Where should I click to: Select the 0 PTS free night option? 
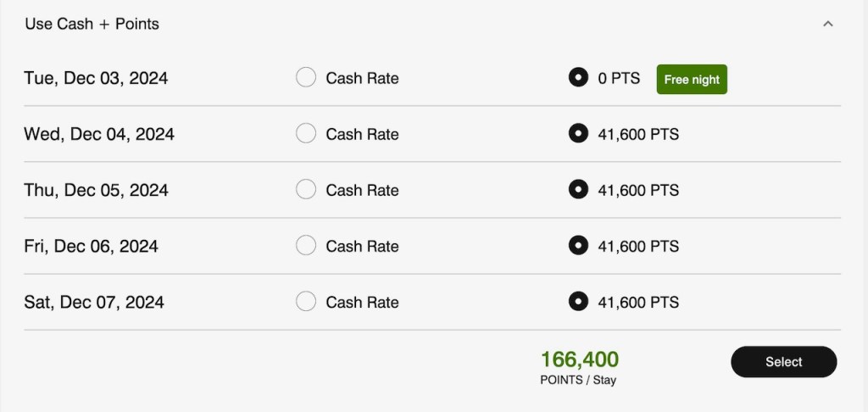[578, 78]
